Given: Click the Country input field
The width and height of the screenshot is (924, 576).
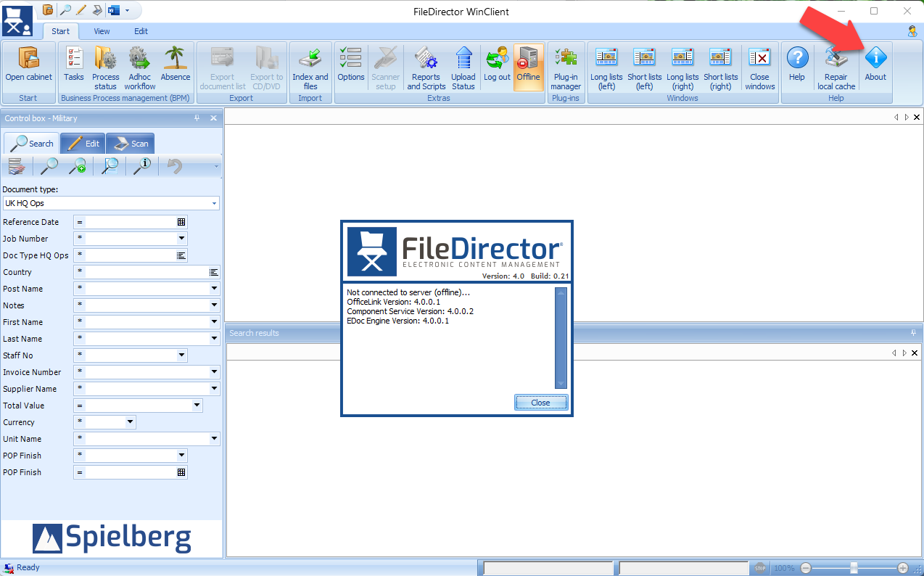Looking at the screenshot, I should click(147, 272).
